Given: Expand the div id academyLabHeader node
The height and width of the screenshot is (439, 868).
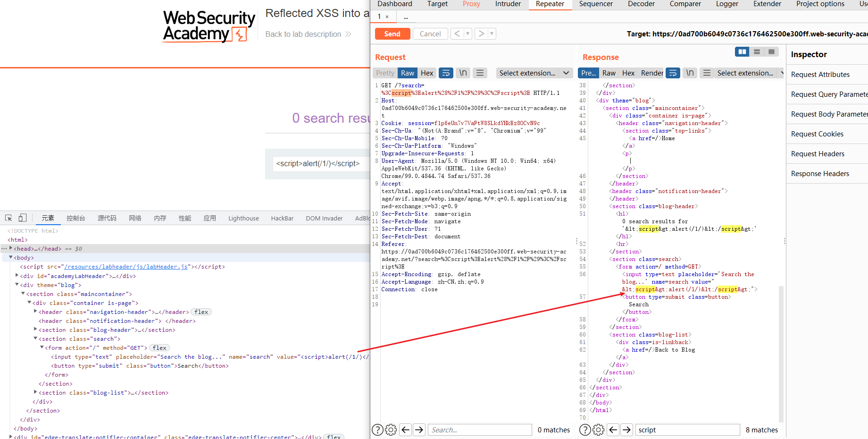Looking at the screenshot, I should point(17,276).
